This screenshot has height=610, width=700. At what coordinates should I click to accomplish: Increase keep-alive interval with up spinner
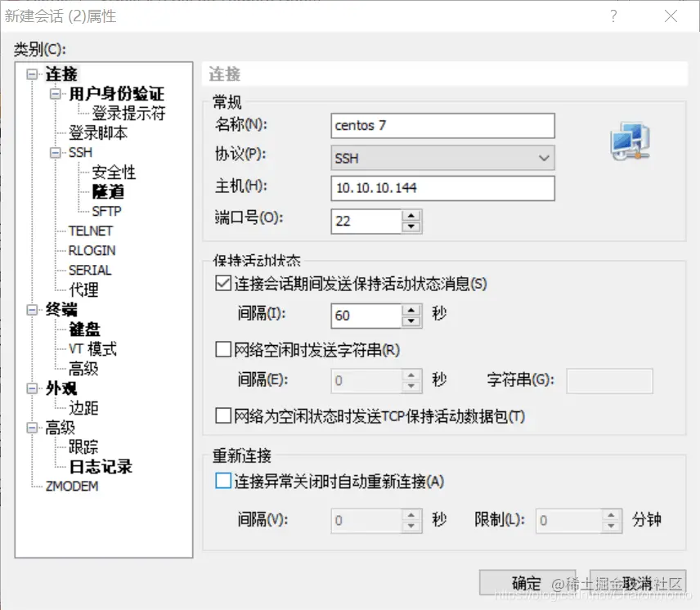point(411,310)
